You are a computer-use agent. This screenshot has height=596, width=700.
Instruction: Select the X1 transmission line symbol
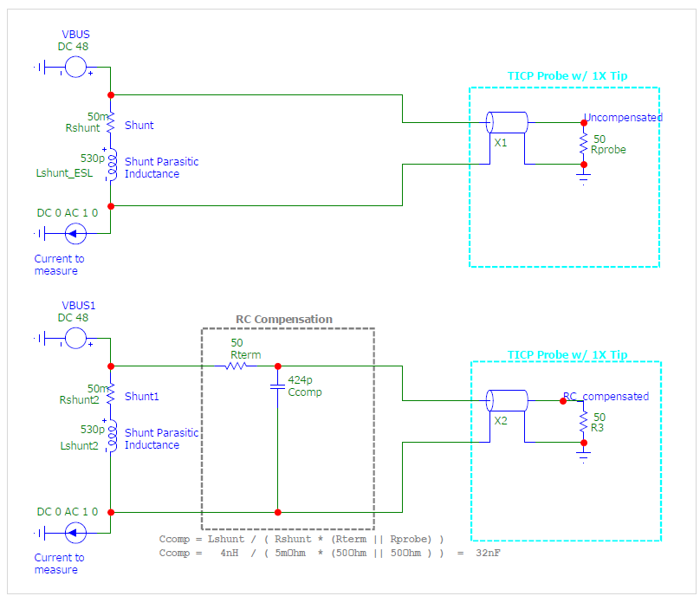tap(507, 122)
